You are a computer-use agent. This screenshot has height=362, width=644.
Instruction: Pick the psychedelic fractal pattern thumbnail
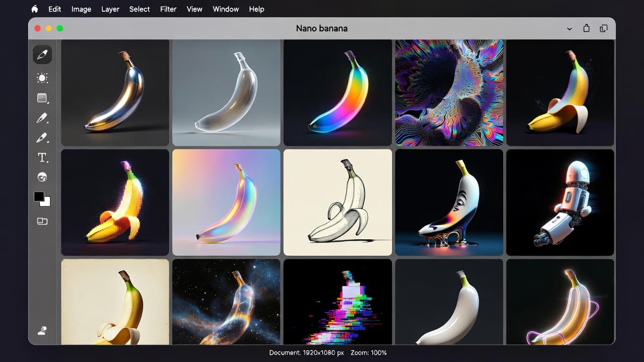[x=449, y=93]
